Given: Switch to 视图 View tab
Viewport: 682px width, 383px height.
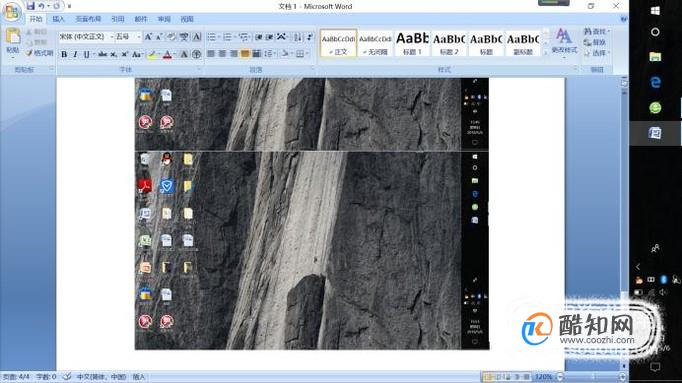Looking at the screenshot, I should point(187,19).
